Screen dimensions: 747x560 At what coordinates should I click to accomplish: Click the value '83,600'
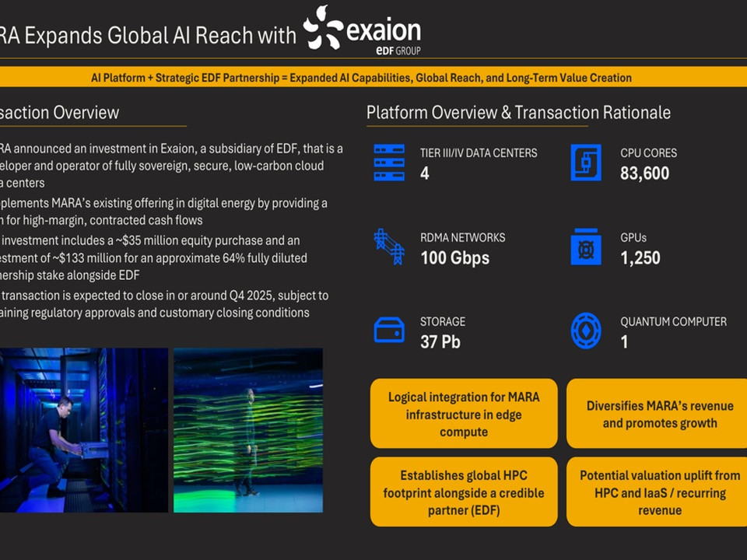(644, 173)
